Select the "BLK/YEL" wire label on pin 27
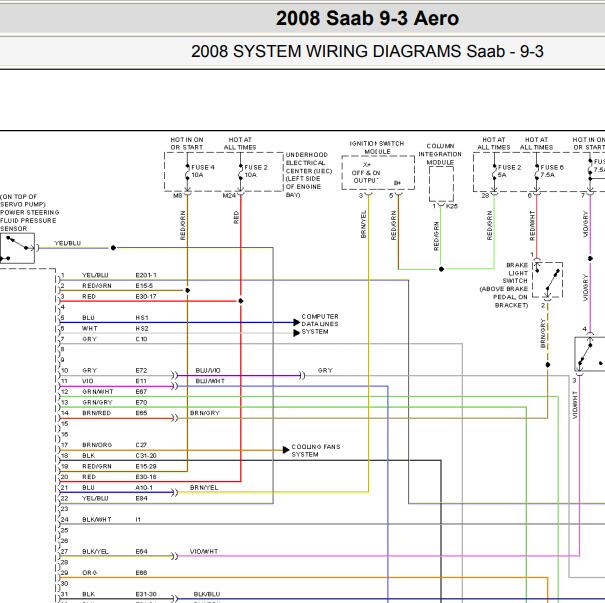 95,551
